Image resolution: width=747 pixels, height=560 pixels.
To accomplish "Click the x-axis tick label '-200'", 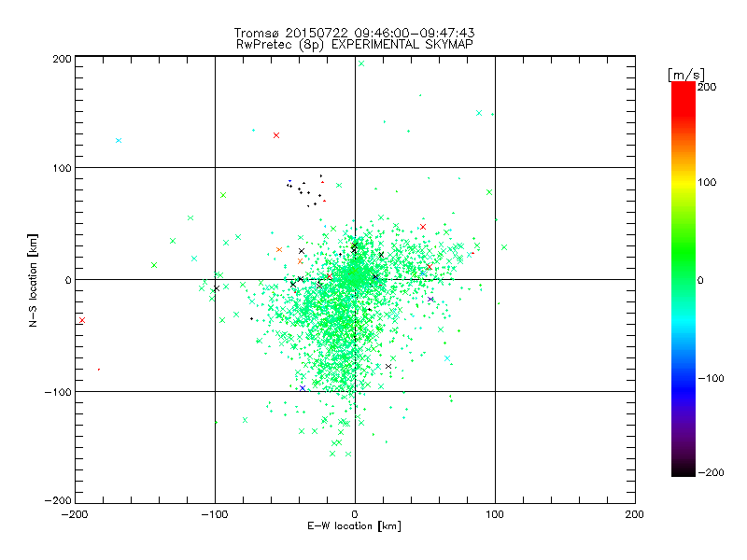I will pos(76,515).
